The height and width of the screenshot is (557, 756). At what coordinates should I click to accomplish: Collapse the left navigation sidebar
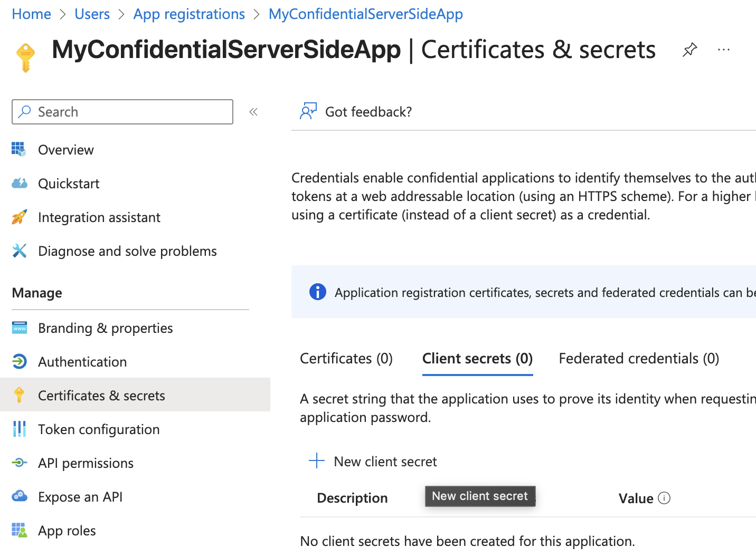pyautogui.click(x=253, y=112)
